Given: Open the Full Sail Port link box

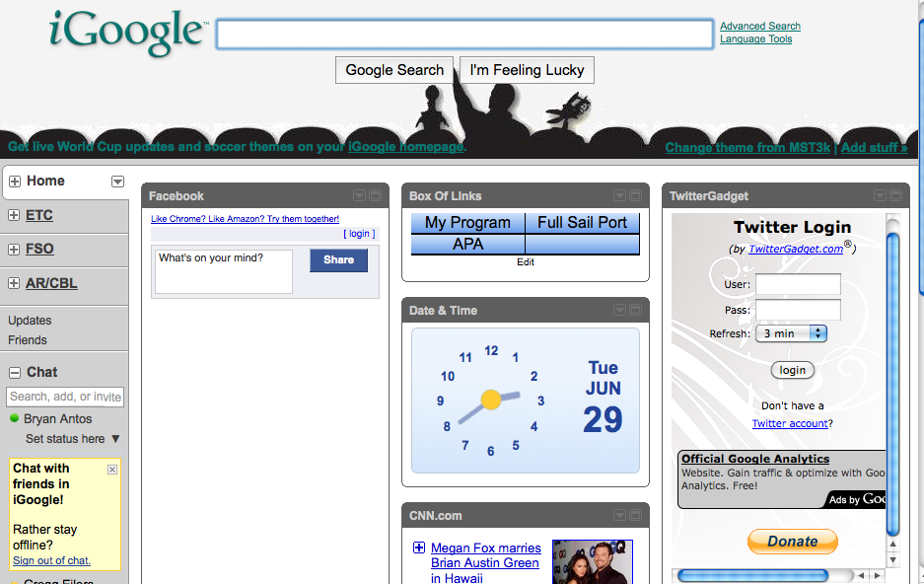Looking at the screenshot, I should pos(582,223).
